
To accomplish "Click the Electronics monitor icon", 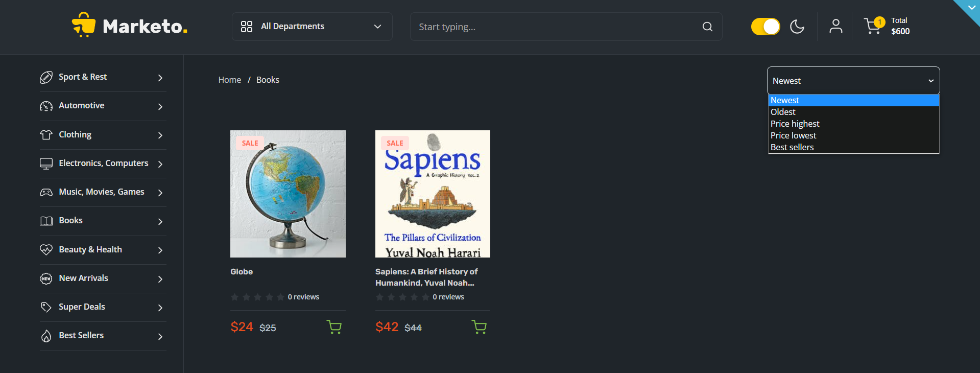I will coord(46,164).
